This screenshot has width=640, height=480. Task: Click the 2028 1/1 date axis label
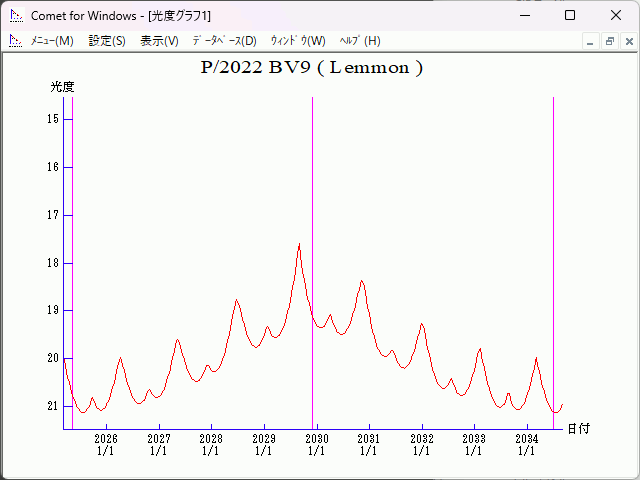pos(211,445)
